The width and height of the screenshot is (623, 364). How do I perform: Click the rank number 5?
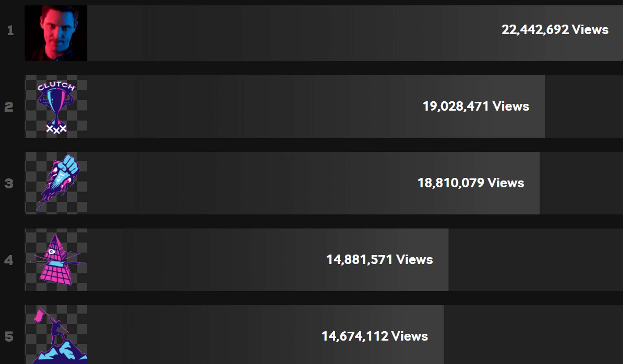pos(9,337)
